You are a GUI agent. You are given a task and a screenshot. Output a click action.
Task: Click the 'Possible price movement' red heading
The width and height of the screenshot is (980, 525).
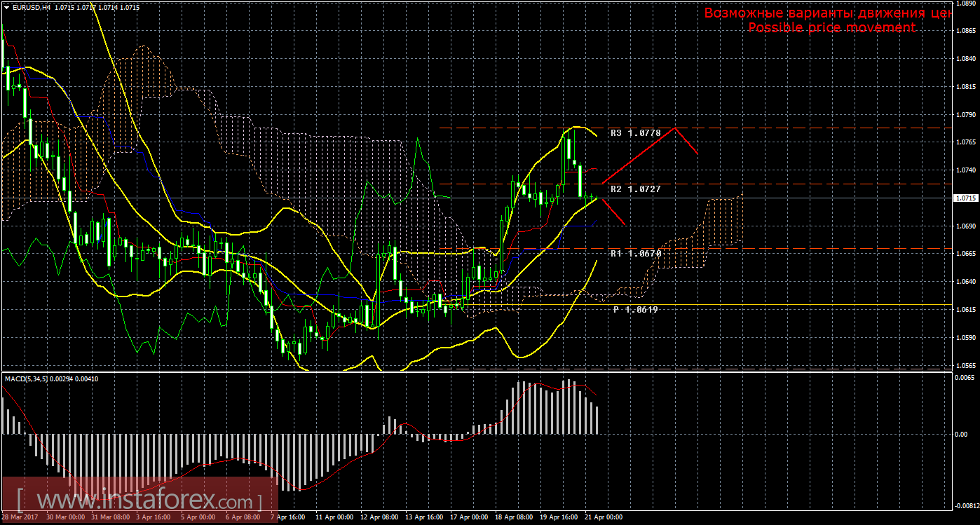[831, 27]
